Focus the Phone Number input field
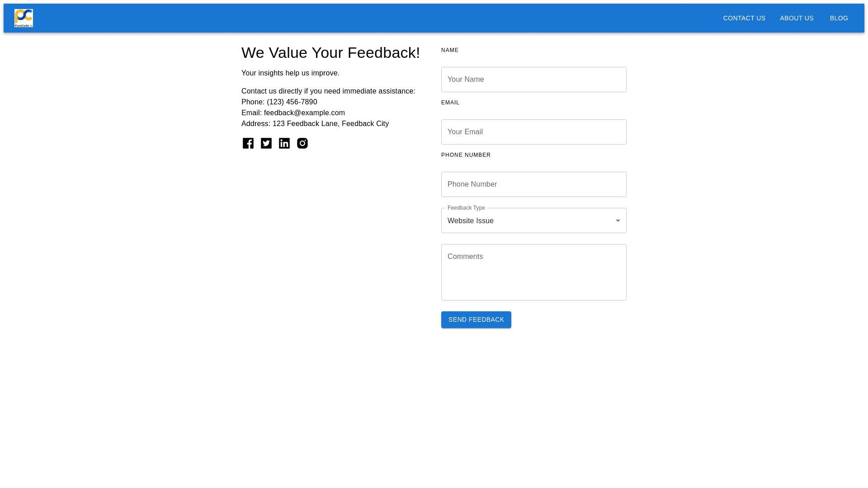 pyautogui.click(x=533, y=184)
